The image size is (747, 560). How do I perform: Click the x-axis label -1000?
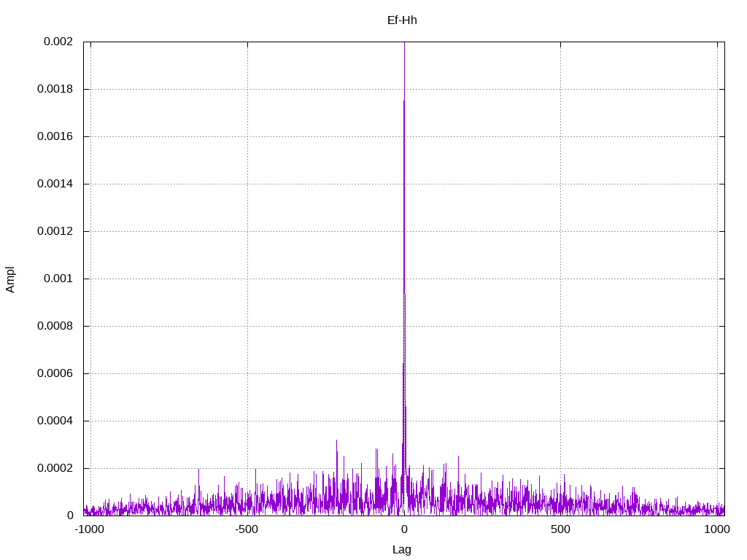[89, 529]
